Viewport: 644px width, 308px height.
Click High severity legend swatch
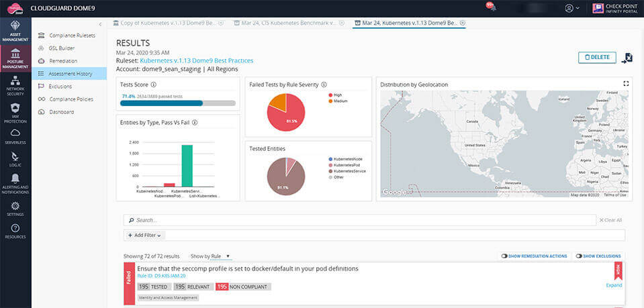pos(330,95)
